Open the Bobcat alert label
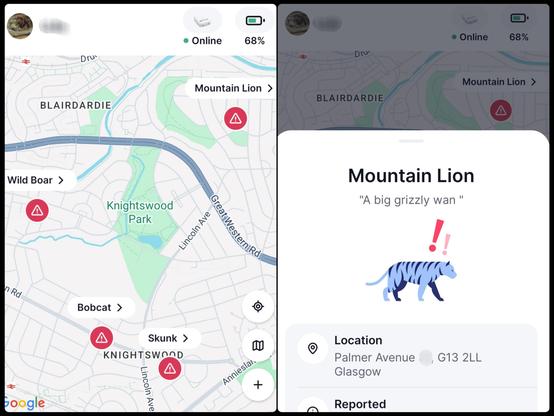Screen dimensions: 554x416 point(100,307)
